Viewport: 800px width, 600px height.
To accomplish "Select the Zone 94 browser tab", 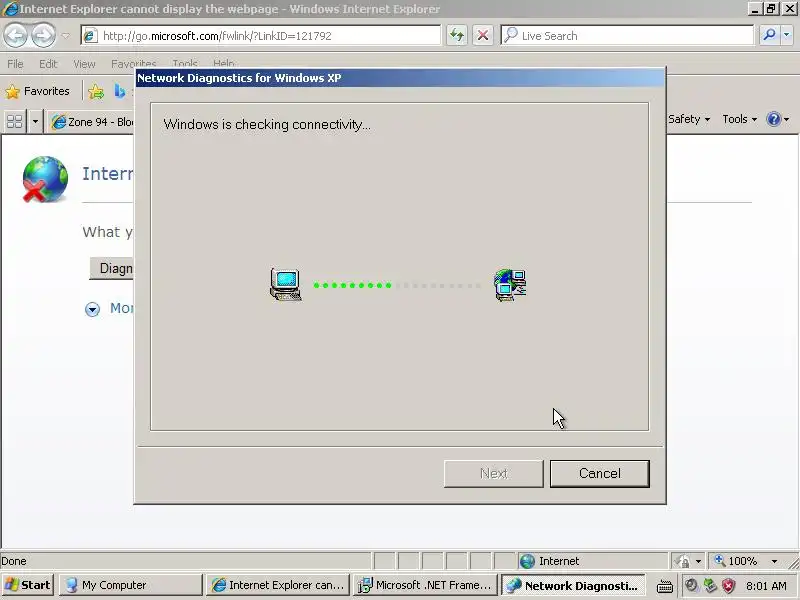I will click(92, 122).
